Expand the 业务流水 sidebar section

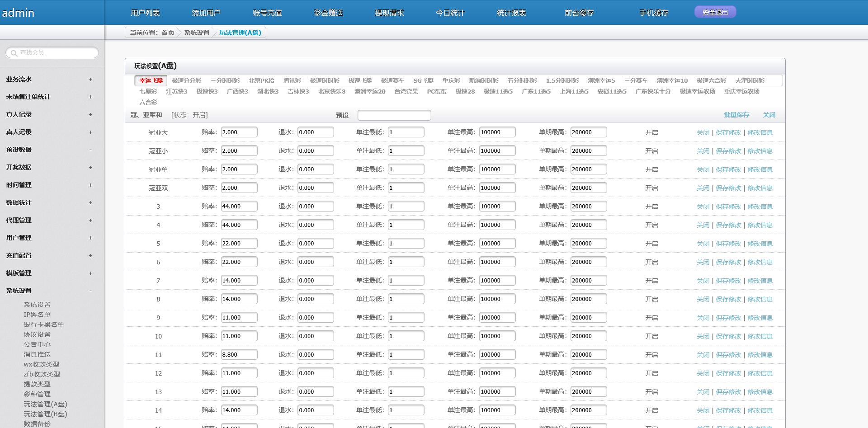[90, 79]
